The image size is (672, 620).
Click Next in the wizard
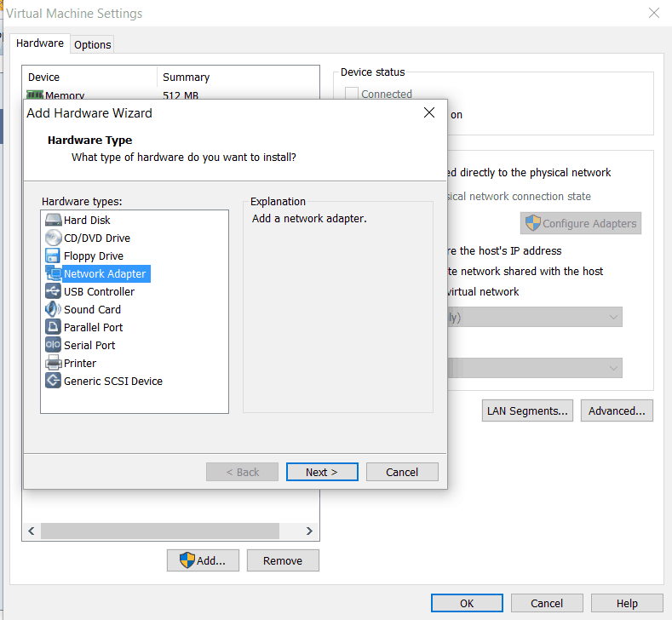coord(321,472)
